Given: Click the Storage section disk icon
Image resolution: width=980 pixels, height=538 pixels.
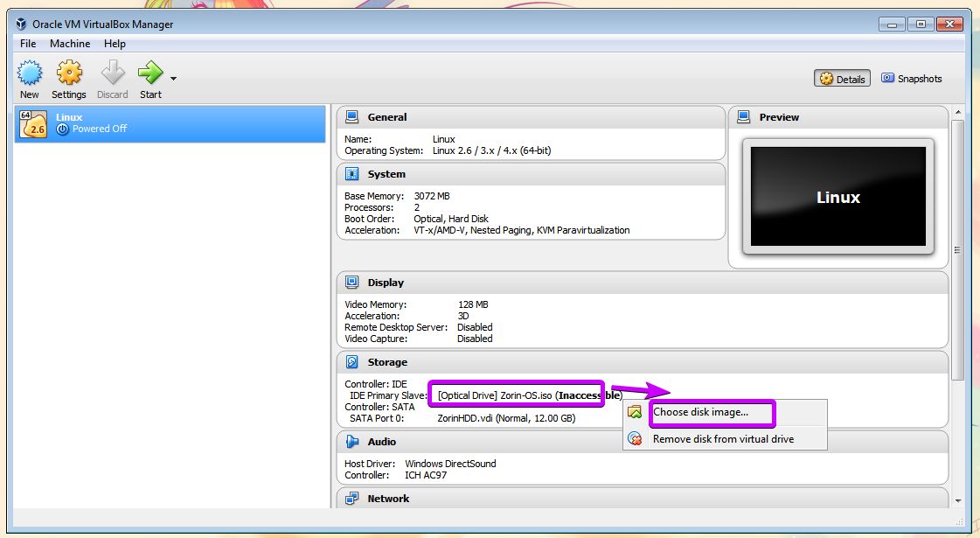Looking at the screenshot, I should tap(352, 361).
